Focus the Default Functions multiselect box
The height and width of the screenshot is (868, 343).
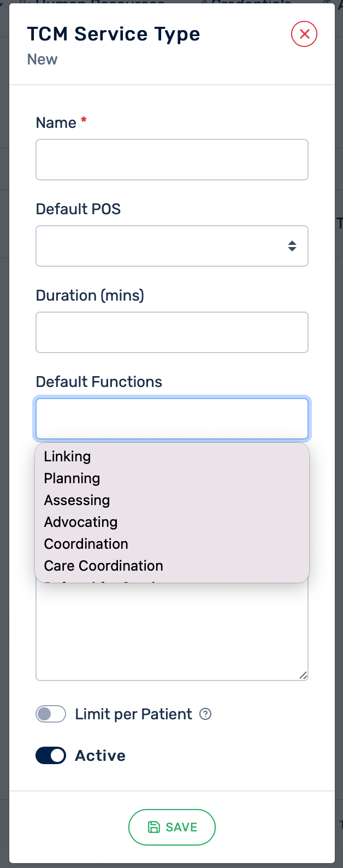[171, 419]
